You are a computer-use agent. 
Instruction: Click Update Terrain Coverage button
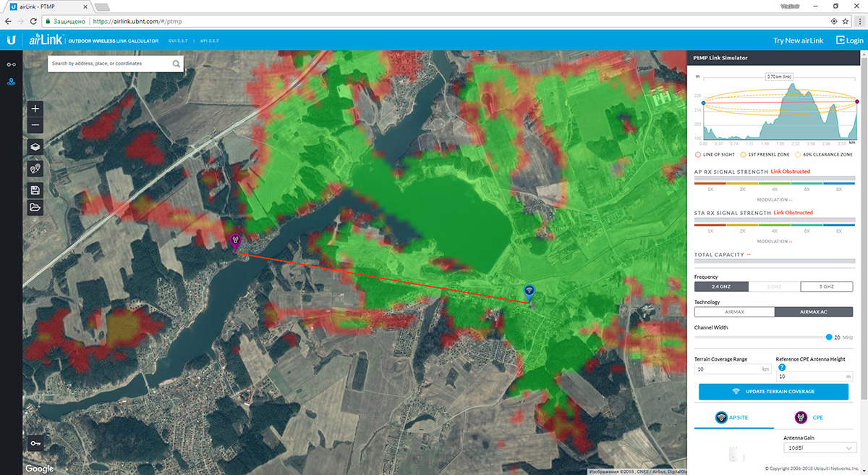coord(773,392)
